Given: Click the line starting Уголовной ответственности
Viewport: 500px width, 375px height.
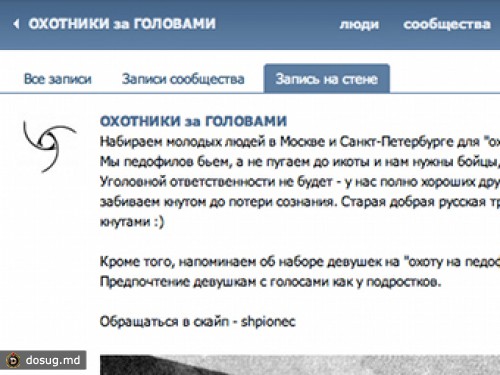Looking at the screenshot, I should (300, 182).
